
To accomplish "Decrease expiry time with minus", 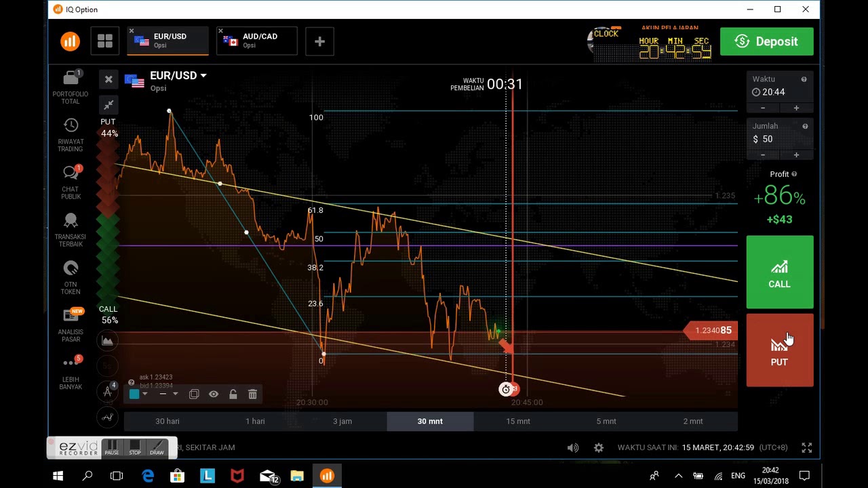I will (763, 108).
